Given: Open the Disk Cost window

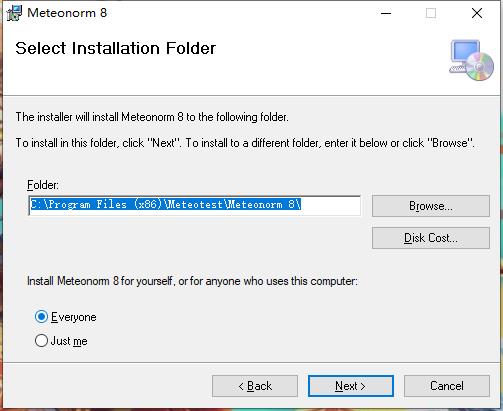Looking at the screenshot, I should (x=431, y=238).
